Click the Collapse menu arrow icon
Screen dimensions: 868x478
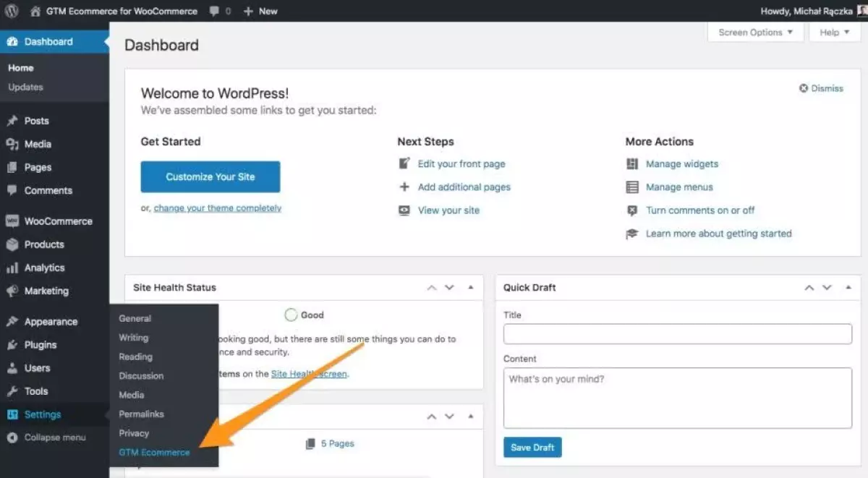(x=12, y=438)
